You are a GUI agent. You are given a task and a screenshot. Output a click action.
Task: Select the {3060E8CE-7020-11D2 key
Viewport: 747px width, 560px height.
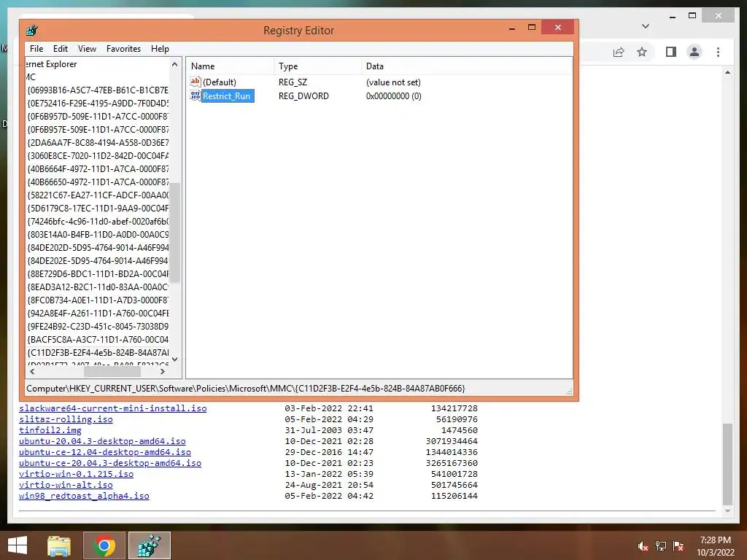(x=98, y=156)
